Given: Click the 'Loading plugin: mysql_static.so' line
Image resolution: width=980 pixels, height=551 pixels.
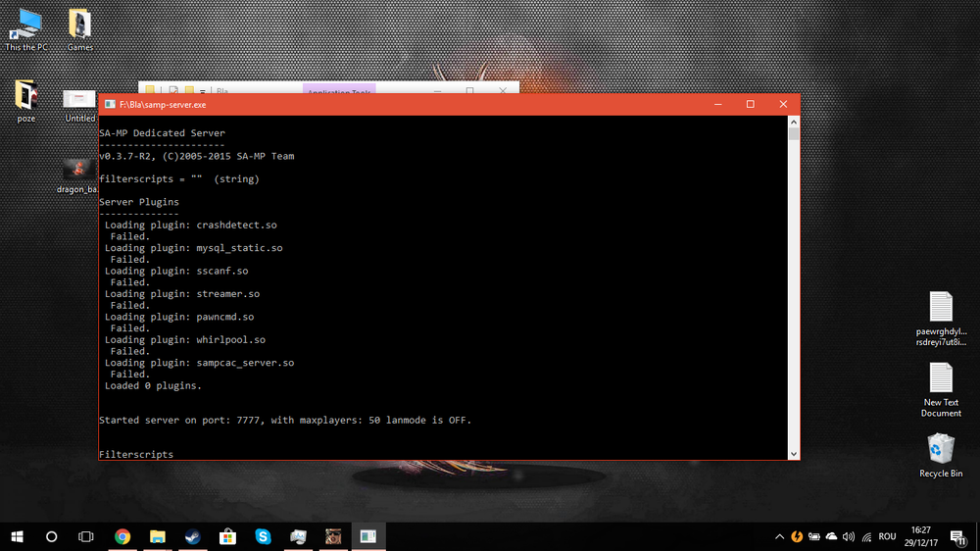Looking at the screenshot, I should 194,248.
